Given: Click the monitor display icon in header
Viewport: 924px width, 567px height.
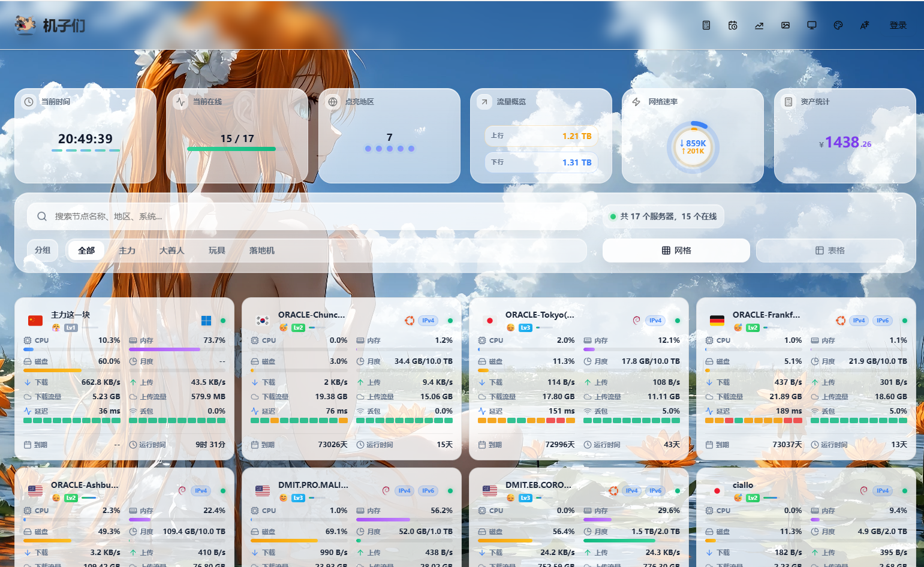Looking at the screenshot, I should point(812,25).
